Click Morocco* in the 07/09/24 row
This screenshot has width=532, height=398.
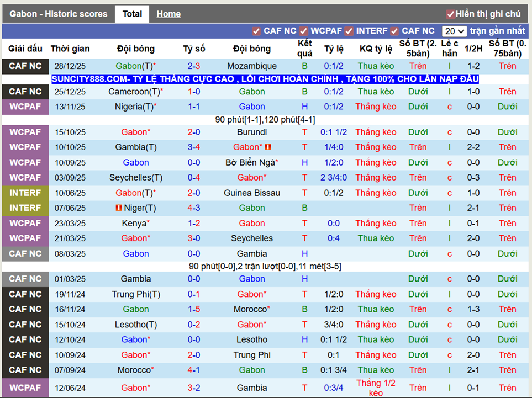(x=136, y=370)
